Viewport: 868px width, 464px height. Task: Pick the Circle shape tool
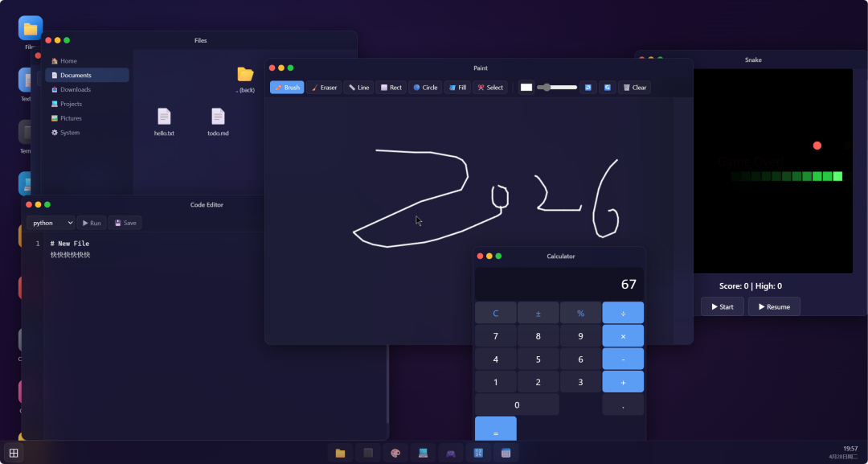click(x=424, y=88)
